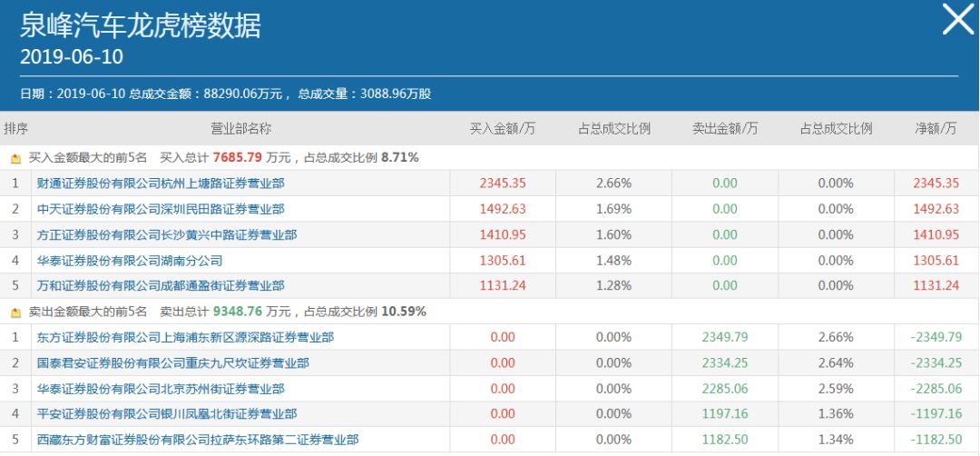Open 华泰证券股份有限公司北京苏州街证券营业部 link

[161, 389]
